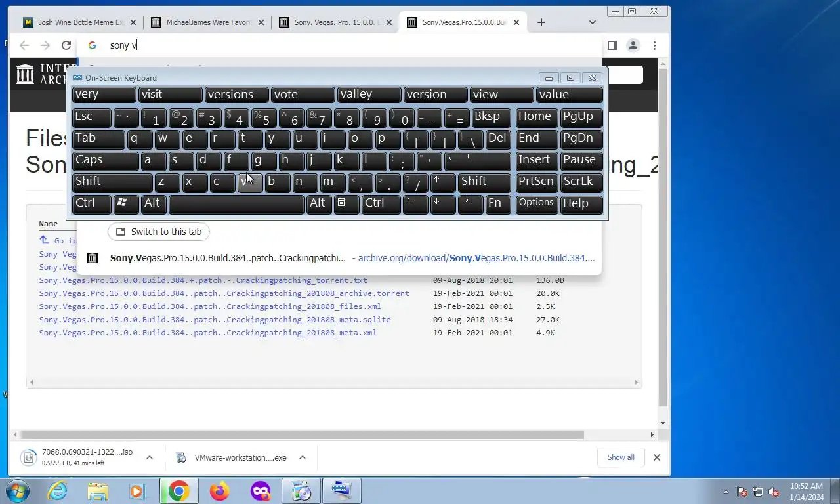The image size is (840, 504).
Task: Open Chrome side panel icon
Action: (612, 45)
